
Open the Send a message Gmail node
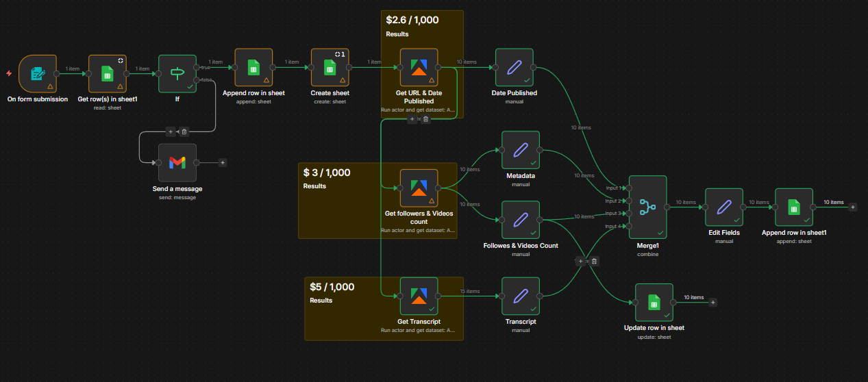pos(177,163)
